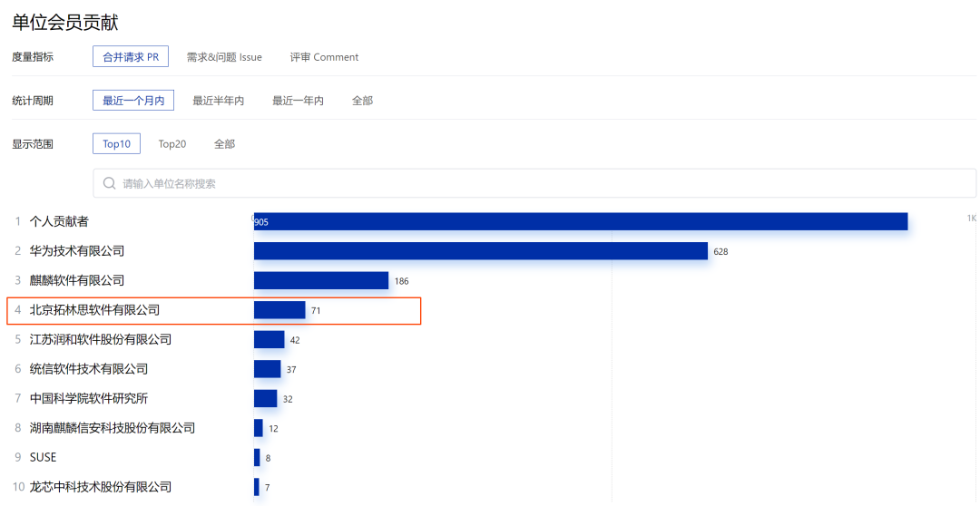Click the 186 bar for 麒麟软件
This screenshot has width=980, height=506.
(x=321, y=280)
